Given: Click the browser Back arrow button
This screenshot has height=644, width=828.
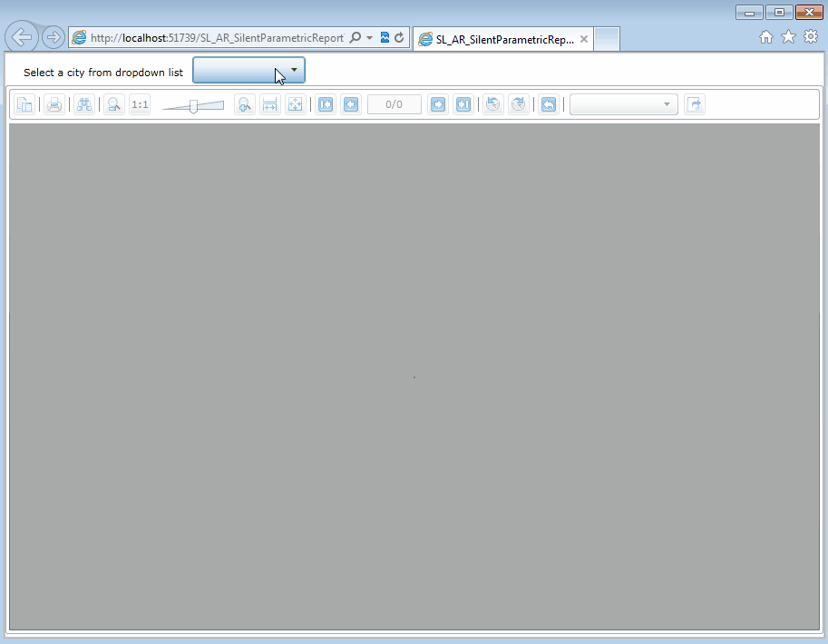Looking at the screenshot, I should tap(22, 37).
